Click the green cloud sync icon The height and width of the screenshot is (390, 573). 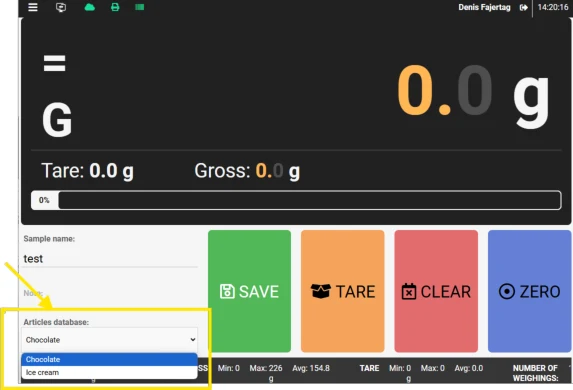point(90,7)
